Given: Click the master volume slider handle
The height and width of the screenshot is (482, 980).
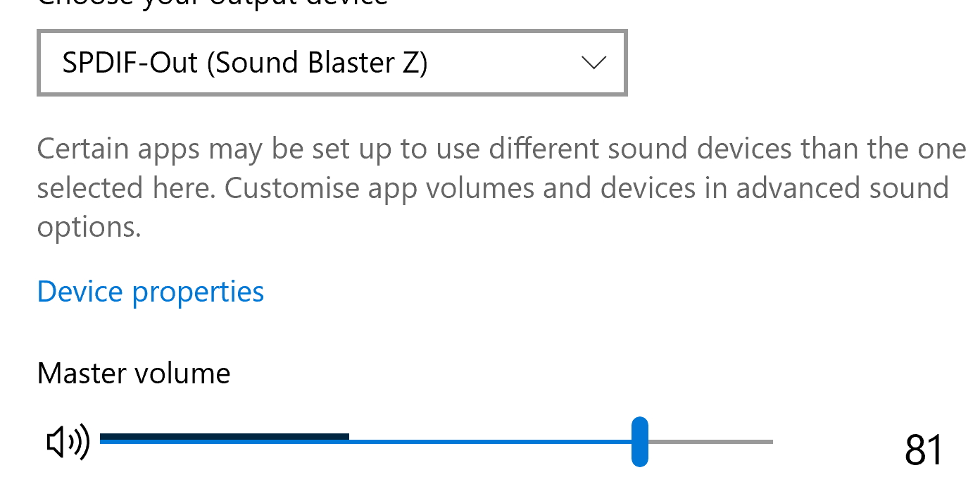Looking at the screenshot, I should click(x=639, y=442).
